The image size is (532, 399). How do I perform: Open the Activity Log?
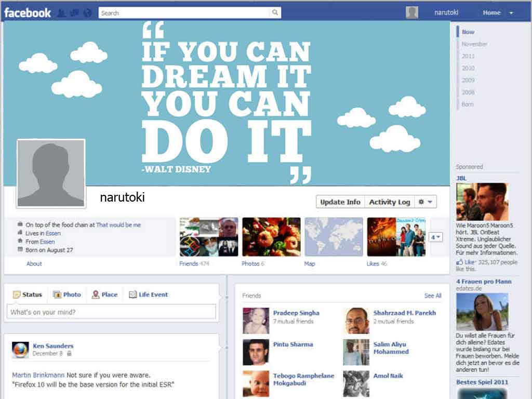390,202
